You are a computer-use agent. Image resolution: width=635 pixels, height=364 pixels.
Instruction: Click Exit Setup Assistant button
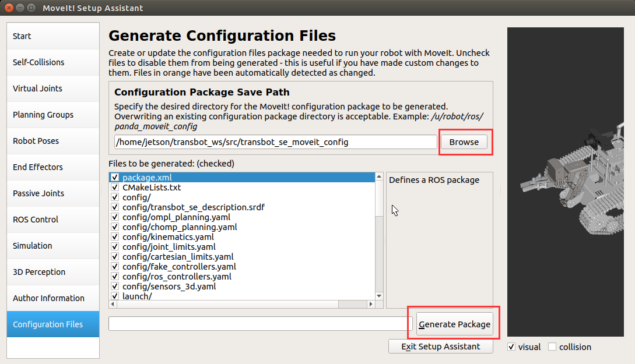click(x=441, y=347)
